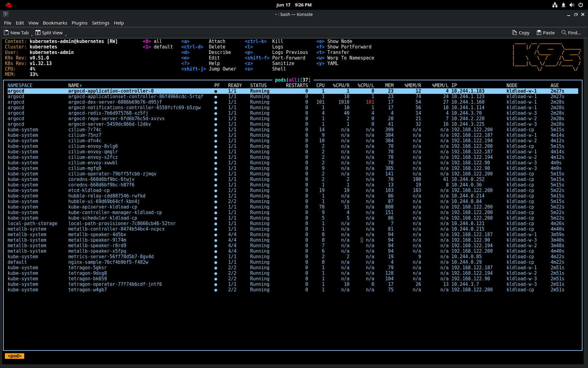Click the RESTARTS column header
This screenshot has width=588, height=368.
[x=297, y=86]
